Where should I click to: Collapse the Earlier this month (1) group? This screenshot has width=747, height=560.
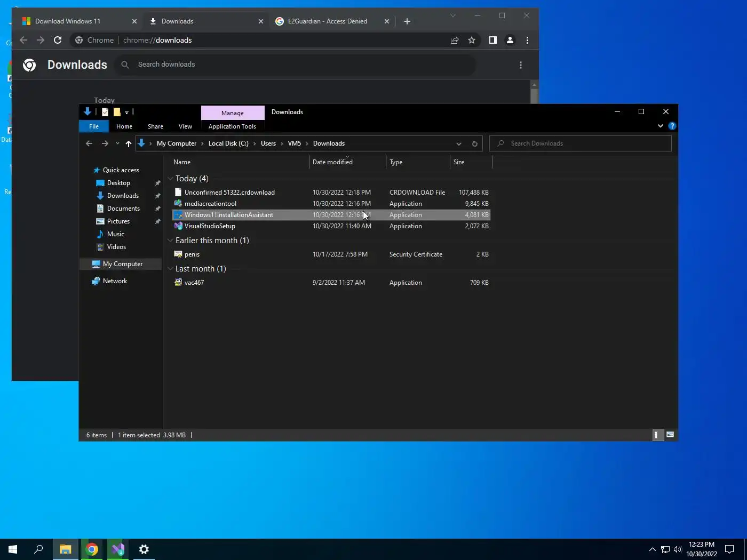[x=170, y=241]
